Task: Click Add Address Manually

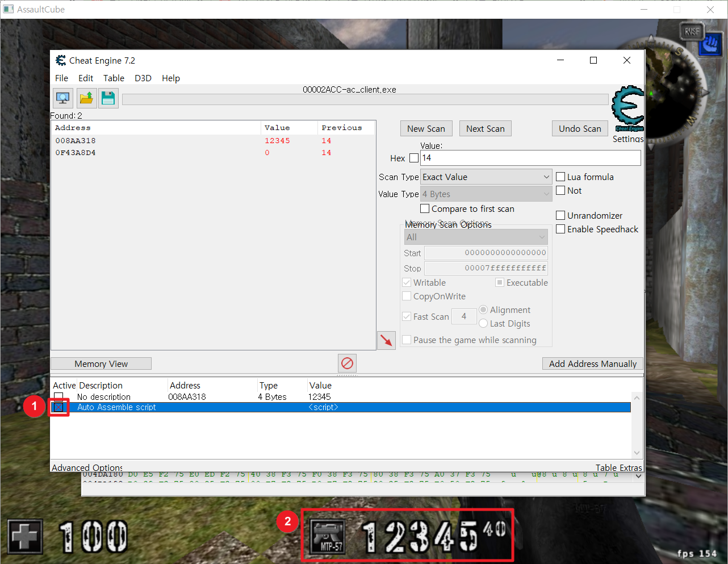Action: click(x=593, y=364)
